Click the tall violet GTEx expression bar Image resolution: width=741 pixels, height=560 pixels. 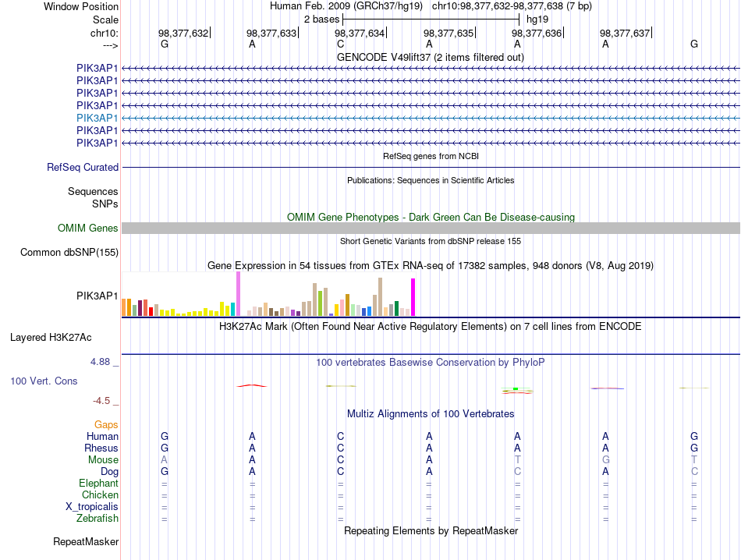click(x=238, y=293)
